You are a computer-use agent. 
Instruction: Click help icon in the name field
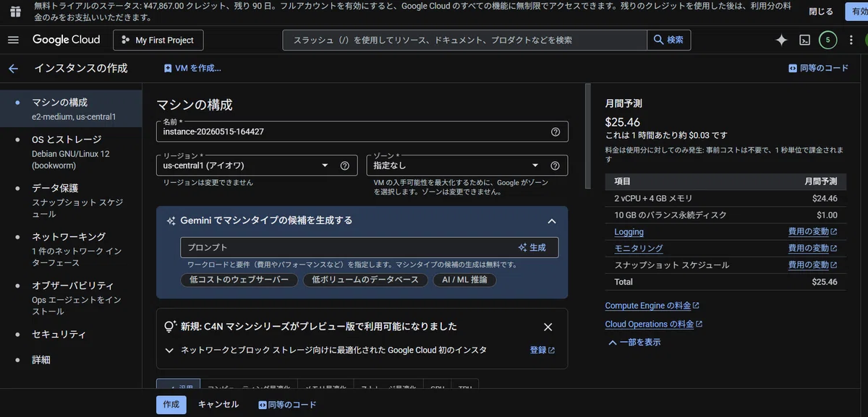pos(556,132)
